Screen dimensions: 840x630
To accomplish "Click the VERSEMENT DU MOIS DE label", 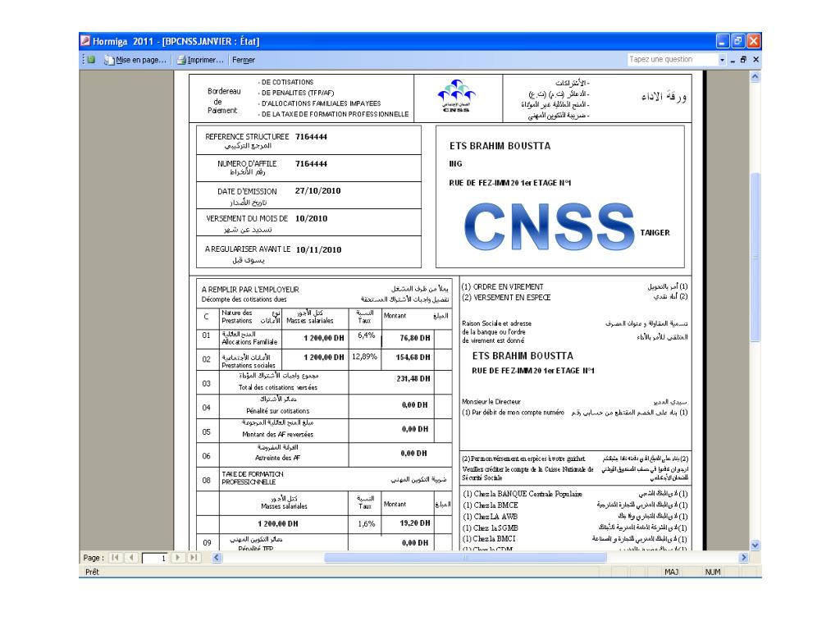I will click(247, 218).
